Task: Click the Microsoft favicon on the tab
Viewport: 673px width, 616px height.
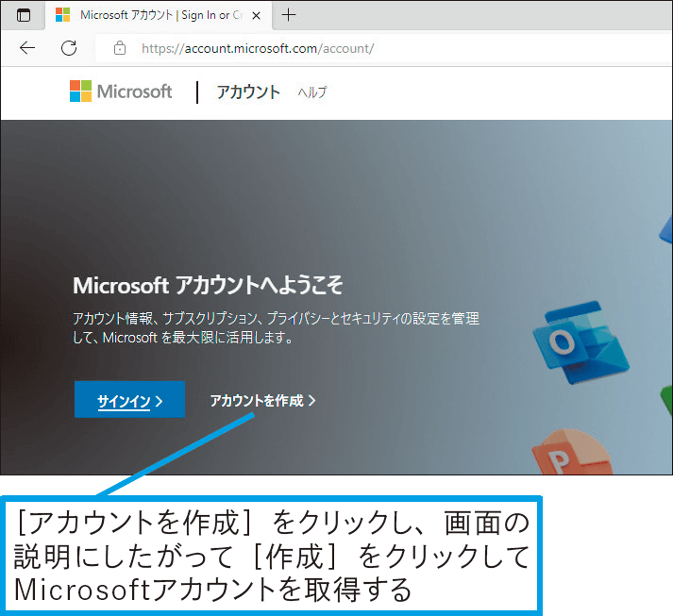Action: click(62, 15)
